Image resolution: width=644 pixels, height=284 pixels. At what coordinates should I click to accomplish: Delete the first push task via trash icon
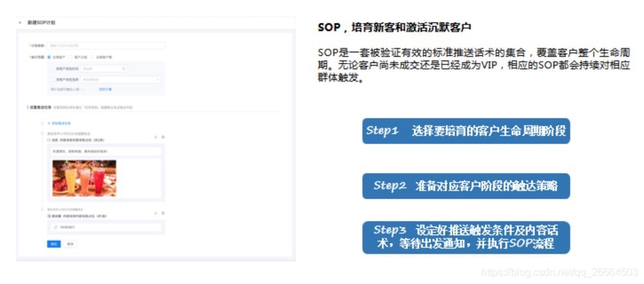pos(163,136)
